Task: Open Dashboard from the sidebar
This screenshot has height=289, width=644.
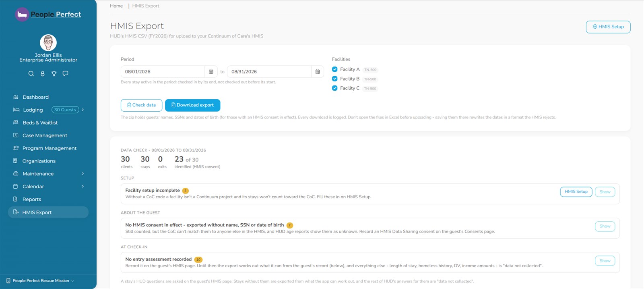Action: click(x=35, y=97)
